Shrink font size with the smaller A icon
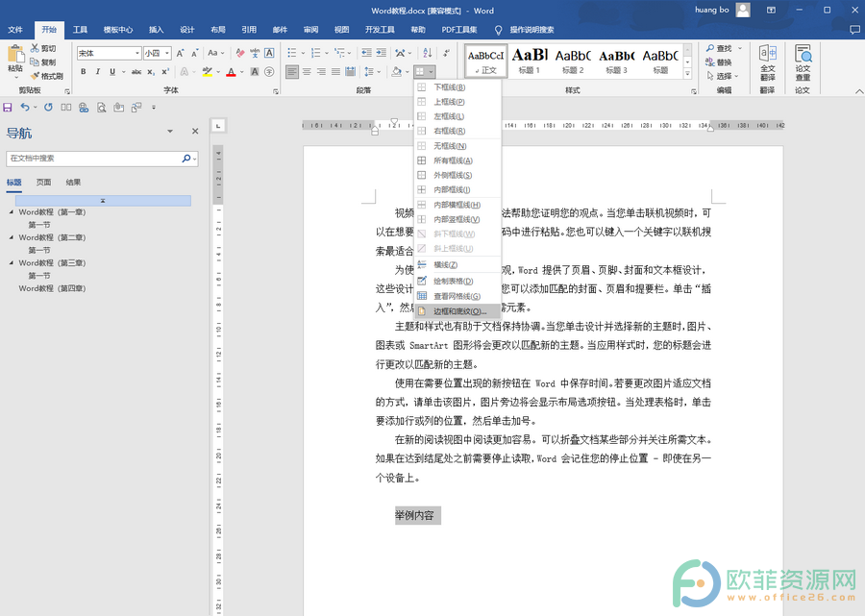Image resolution: width=865 pixels, height=616 pixels. 195,54
